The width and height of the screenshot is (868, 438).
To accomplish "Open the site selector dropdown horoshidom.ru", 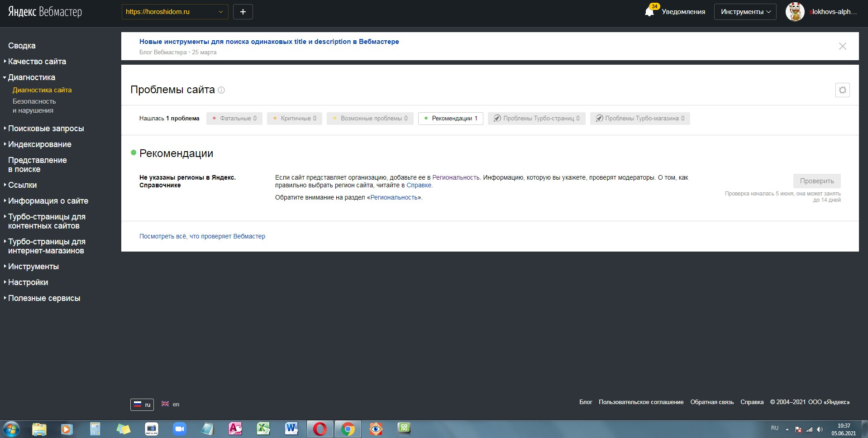I will [x=175, y=12].
